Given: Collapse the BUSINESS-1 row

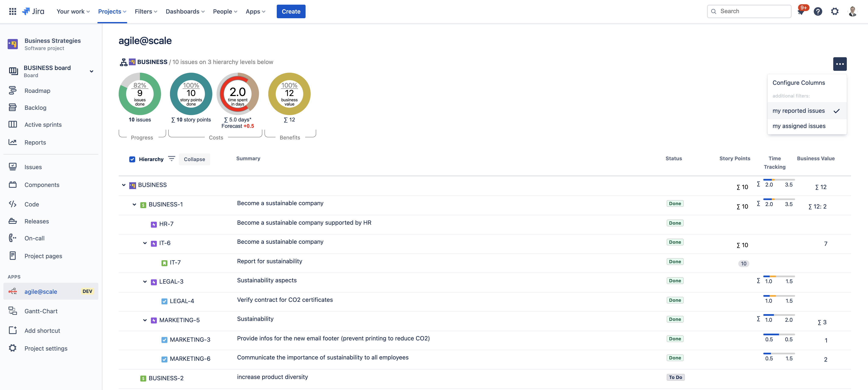Looking at the screenshot, I should (134, 204).
